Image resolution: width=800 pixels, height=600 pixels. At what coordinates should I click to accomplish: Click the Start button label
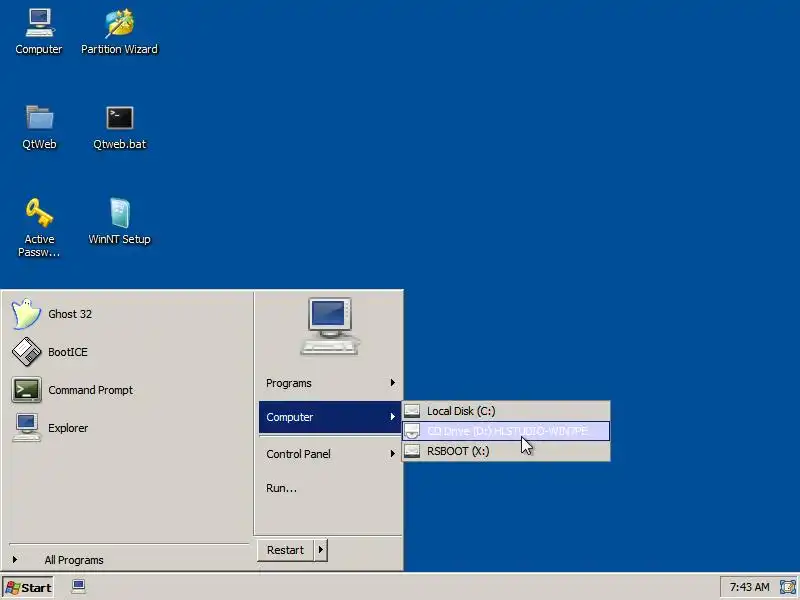coord(36,588)
